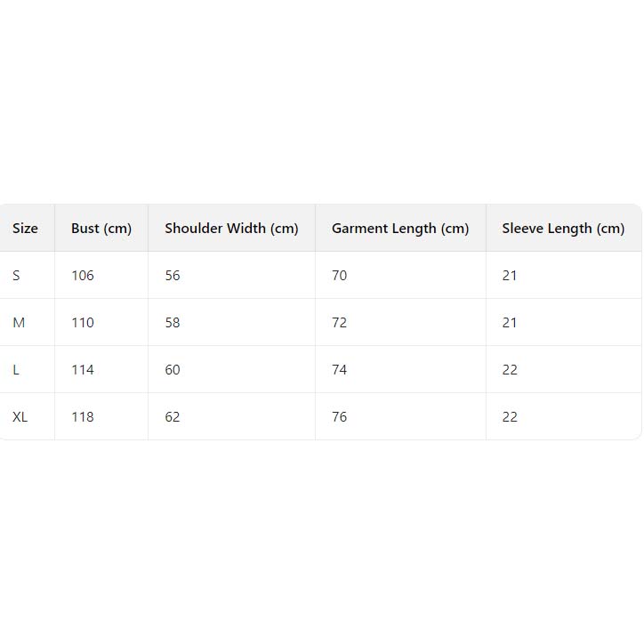Select the S size row label
The image size is (644, 644).
pyautogui.click(x=16, y=276)
